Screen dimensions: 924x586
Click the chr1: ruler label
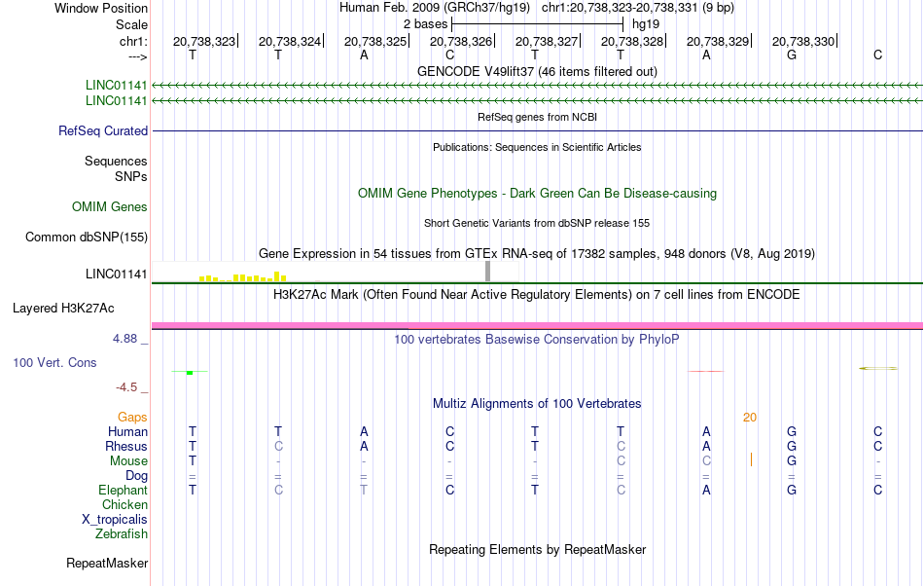[x=133, y=41]
